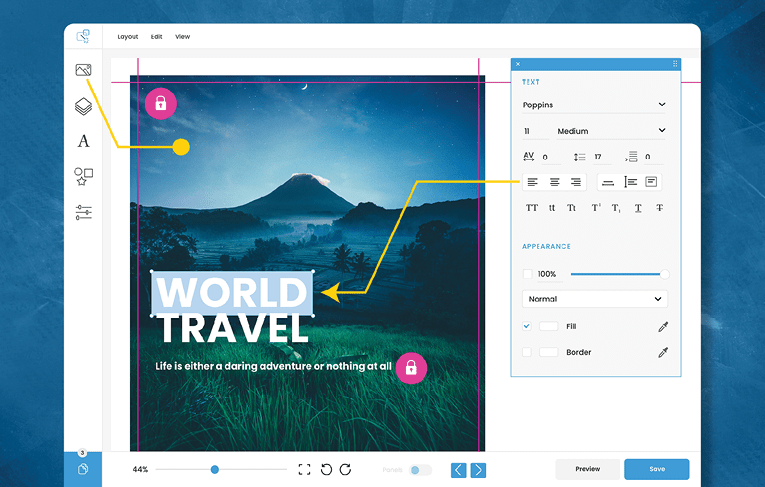Open the Layout menu

pos(128,36)
